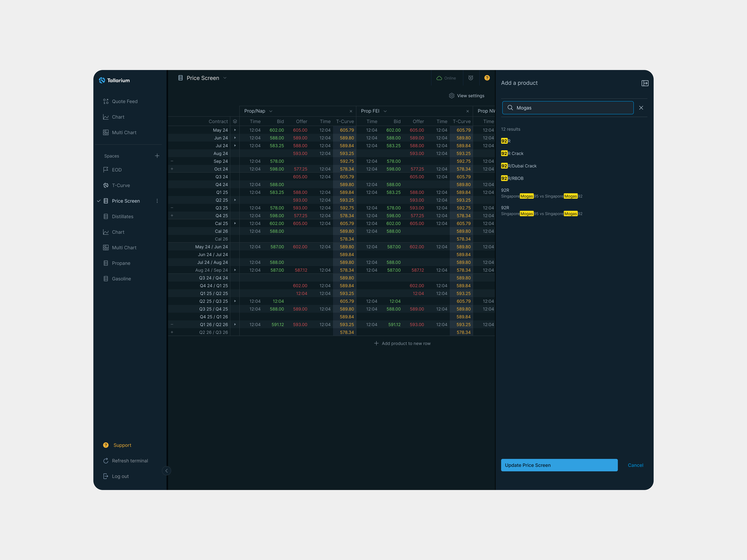Collapse the sidebar with chevron button
Viewport: 747px width, 560px height.
point(166,470)
